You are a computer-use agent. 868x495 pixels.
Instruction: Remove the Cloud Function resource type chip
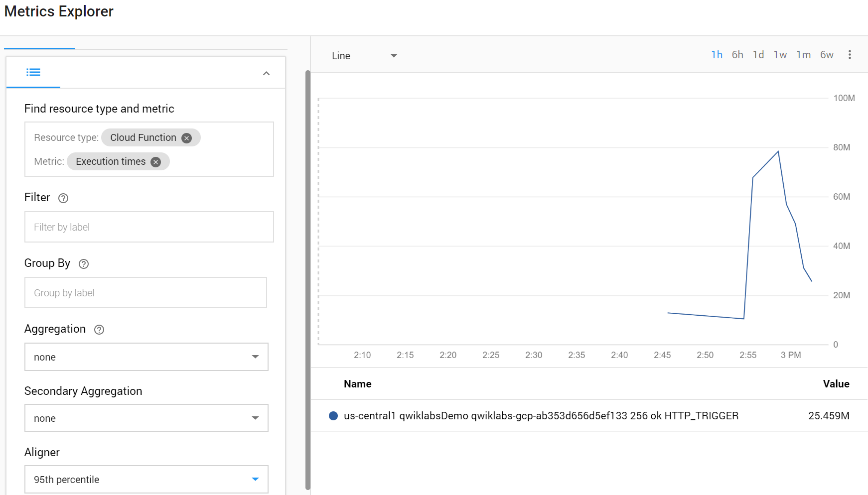tap(186, 137)
